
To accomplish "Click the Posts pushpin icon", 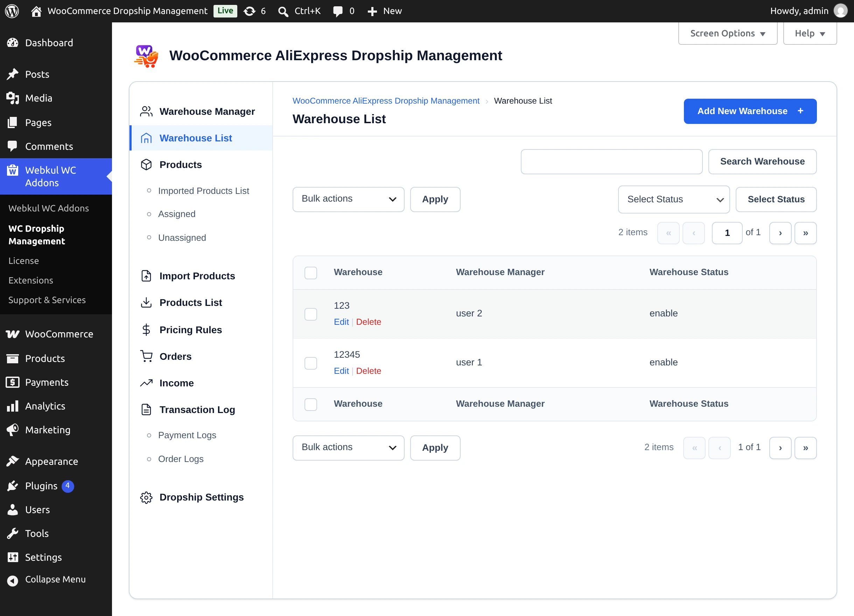I will pyautogui.click(x=13, y=74).
